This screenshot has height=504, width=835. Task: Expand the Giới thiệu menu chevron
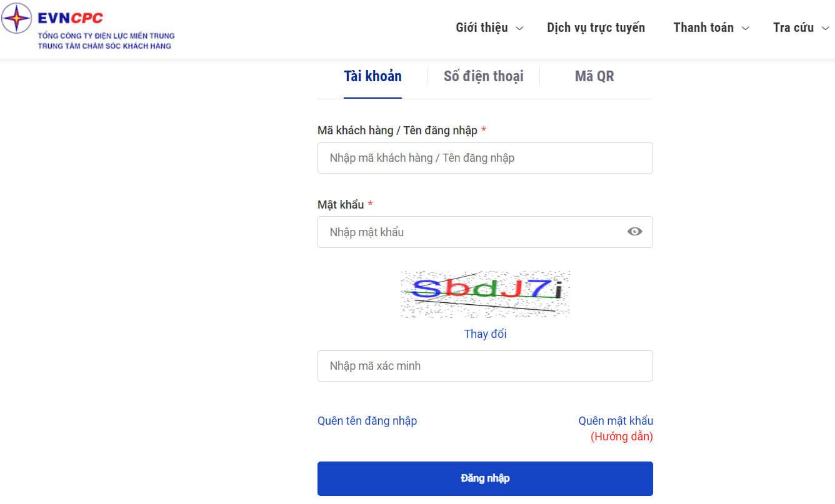519,28
